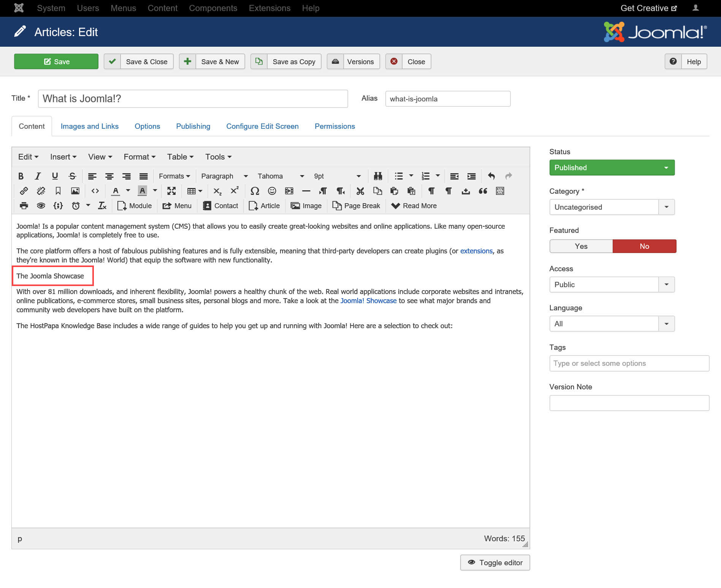Click the increase indent icon
Image resolution: width=721 pixels, height=588 pixels.
tap(471, 176)
